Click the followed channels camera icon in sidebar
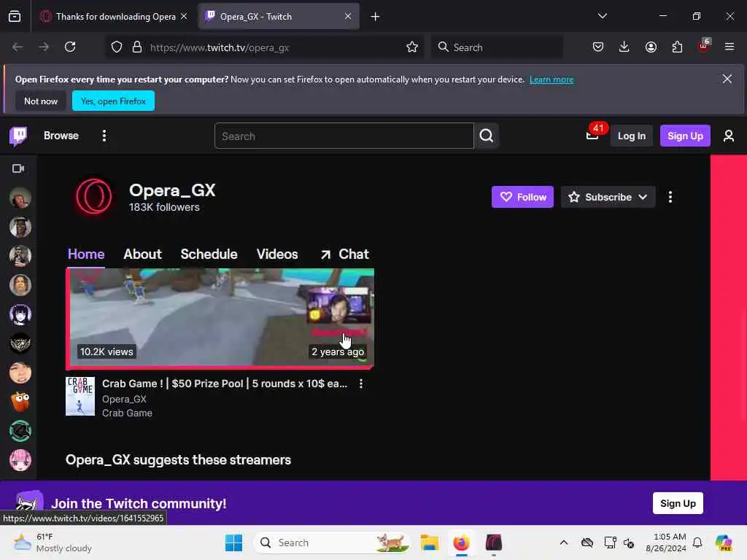Image resolution: width=747 pixels, height=560 pixels. 18,168
